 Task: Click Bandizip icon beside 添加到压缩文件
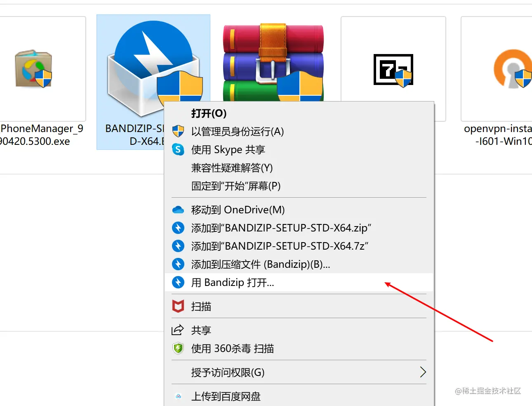click(x=178, y=264)
